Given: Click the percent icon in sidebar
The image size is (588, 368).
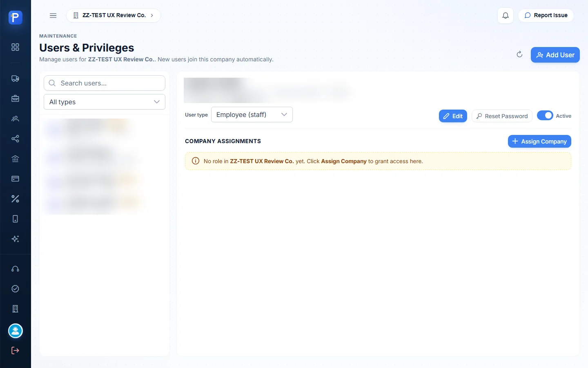Looking at the screenshot, I should point(15,199).
